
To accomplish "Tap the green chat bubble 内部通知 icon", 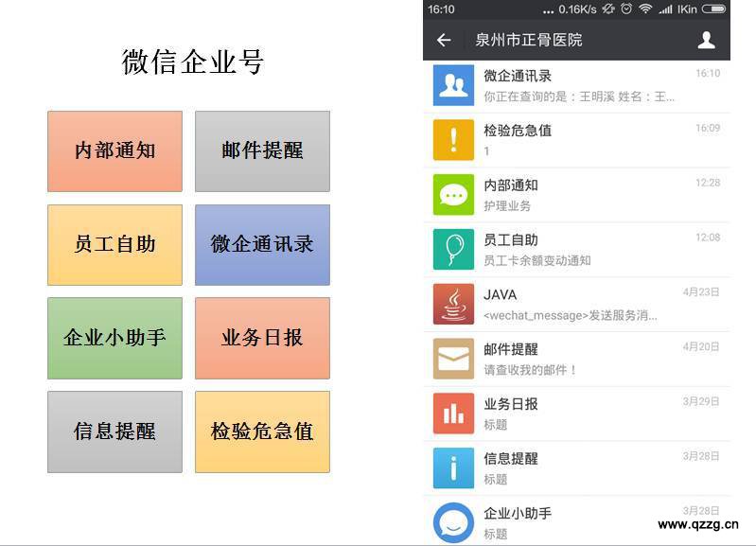I will coord(453,195).
